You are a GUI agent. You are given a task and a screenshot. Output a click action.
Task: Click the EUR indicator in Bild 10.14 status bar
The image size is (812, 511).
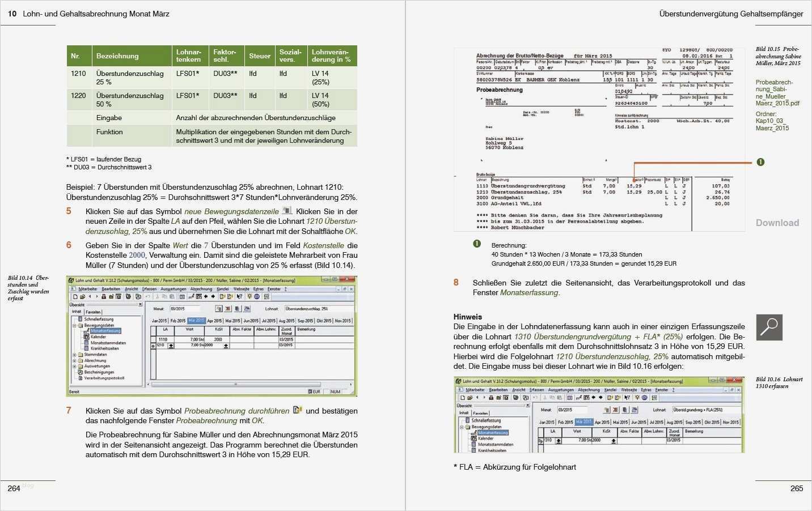tap(315, 391)
